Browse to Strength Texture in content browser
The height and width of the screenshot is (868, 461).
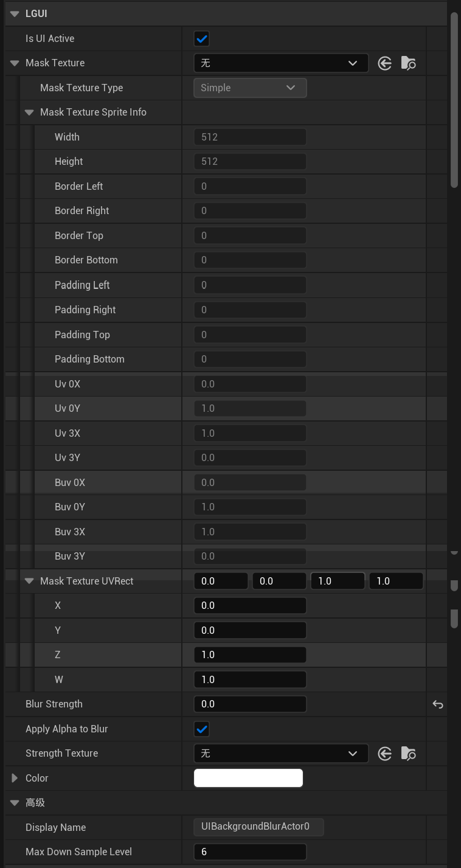click(408, 754)
